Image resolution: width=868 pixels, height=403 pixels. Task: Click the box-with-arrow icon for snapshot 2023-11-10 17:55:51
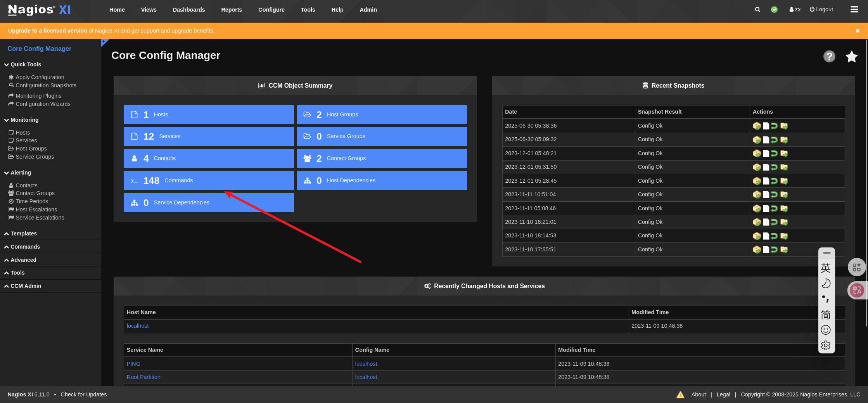point(757,250)
